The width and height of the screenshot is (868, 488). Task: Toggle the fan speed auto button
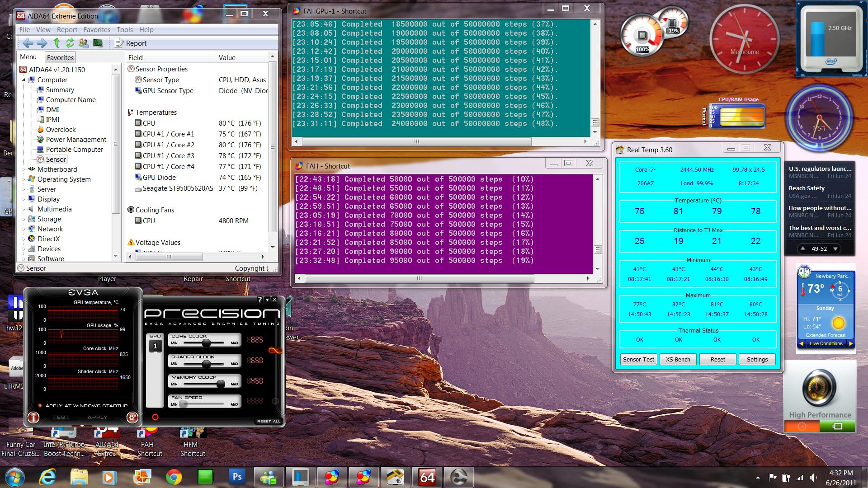pos(275,401)
